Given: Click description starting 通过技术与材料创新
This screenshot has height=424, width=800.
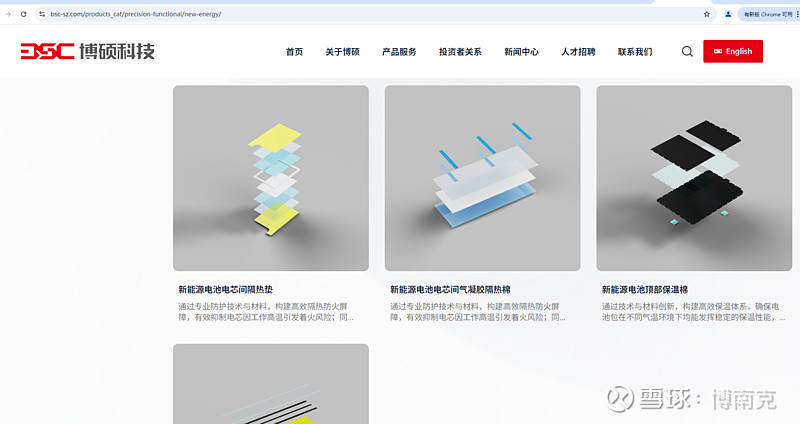Looking at the screenshot, I should tap(694, 312).
